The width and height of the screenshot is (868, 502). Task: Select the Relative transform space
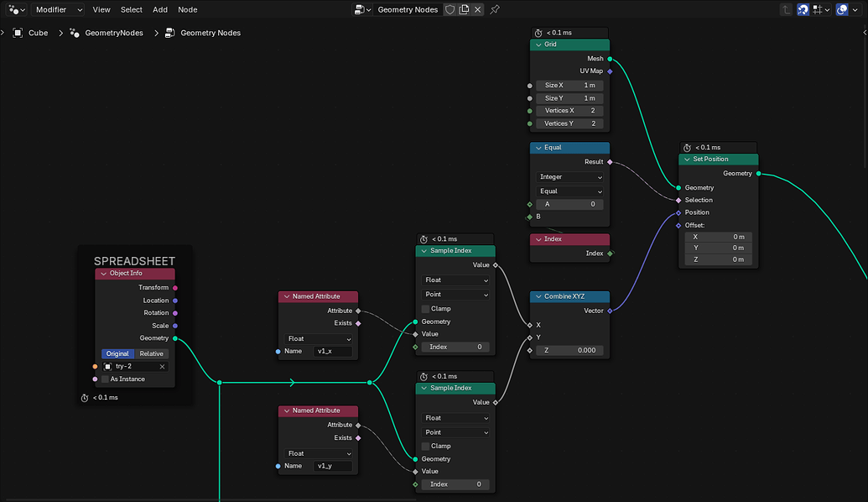[x=151, y=353]
